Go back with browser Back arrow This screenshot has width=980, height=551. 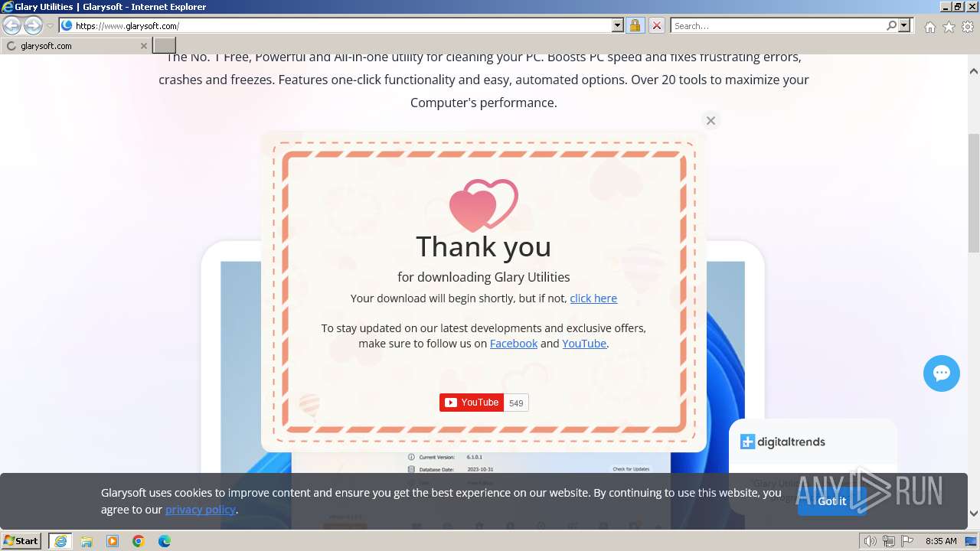click(11, 25)
